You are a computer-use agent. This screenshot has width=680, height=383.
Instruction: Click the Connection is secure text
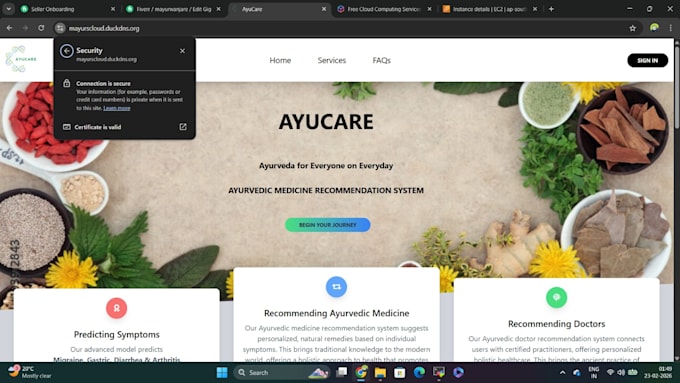coord(103,83)
